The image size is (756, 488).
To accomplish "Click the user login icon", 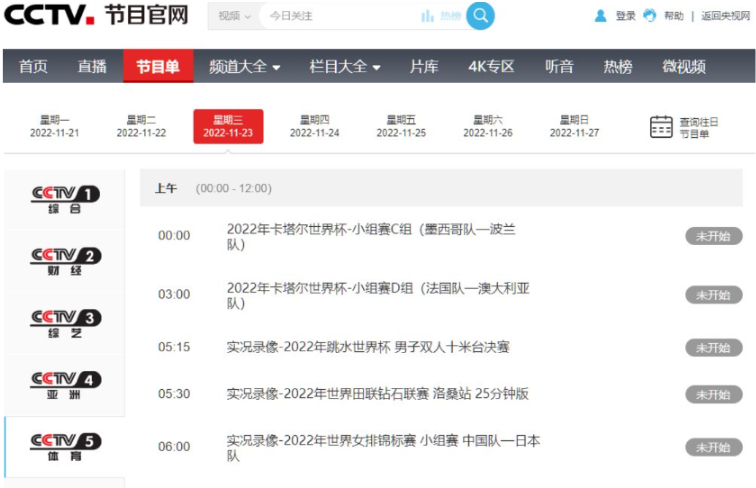I will [601, 16].
